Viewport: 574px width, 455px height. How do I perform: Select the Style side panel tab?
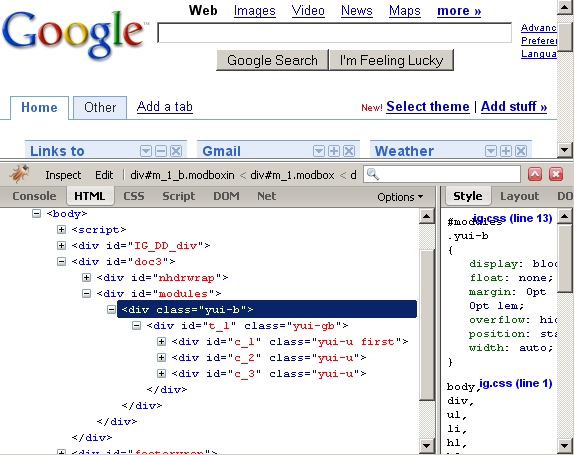(468, 196)
